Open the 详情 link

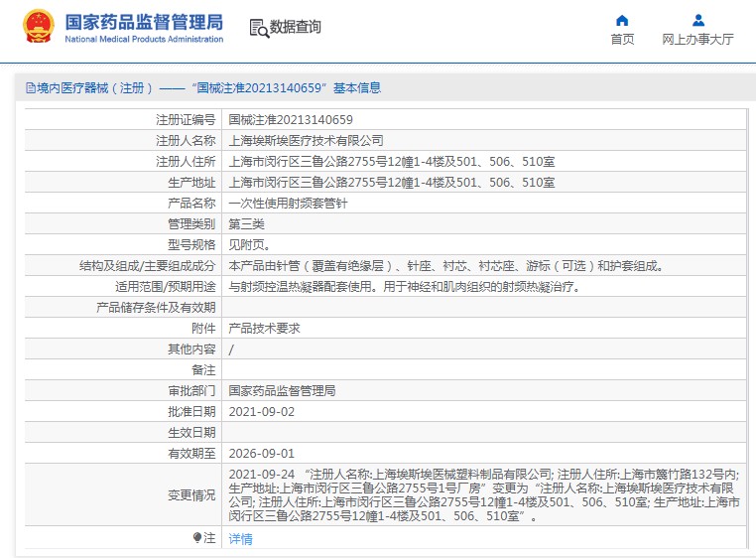(240, 538)
